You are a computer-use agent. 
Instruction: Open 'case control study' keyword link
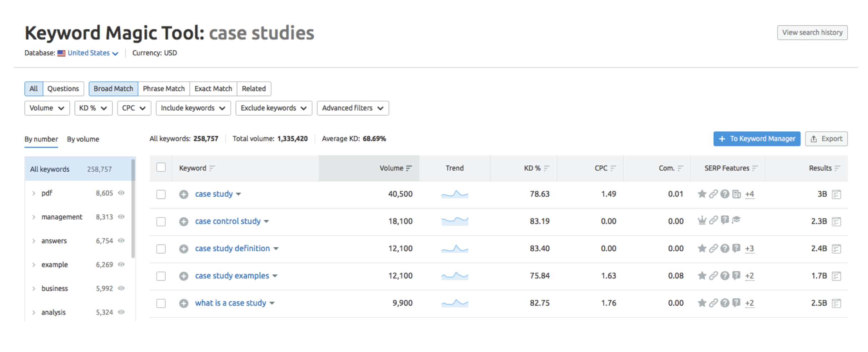coord(228,221)
